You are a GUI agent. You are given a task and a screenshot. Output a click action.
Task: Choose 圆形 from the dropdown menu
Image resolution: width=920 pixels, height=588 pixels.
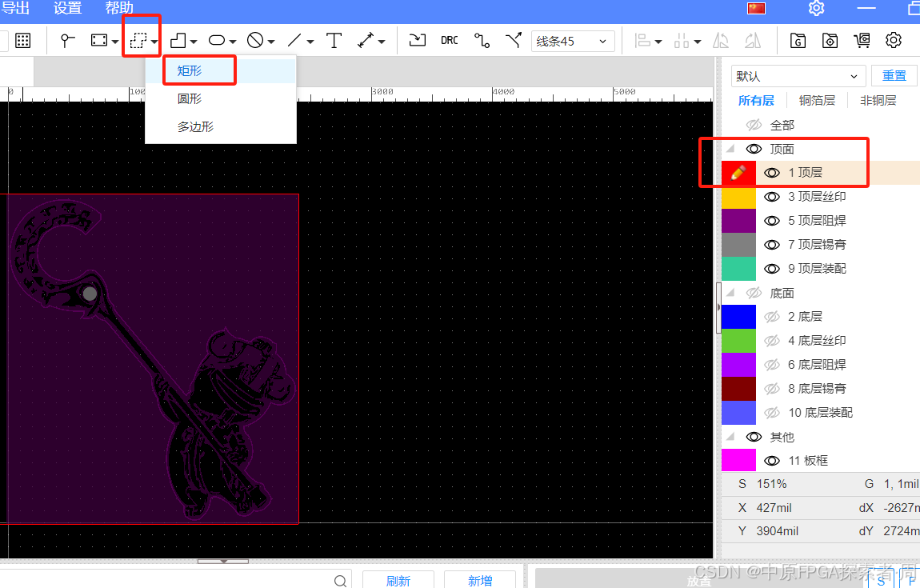[x=221, y=98]
